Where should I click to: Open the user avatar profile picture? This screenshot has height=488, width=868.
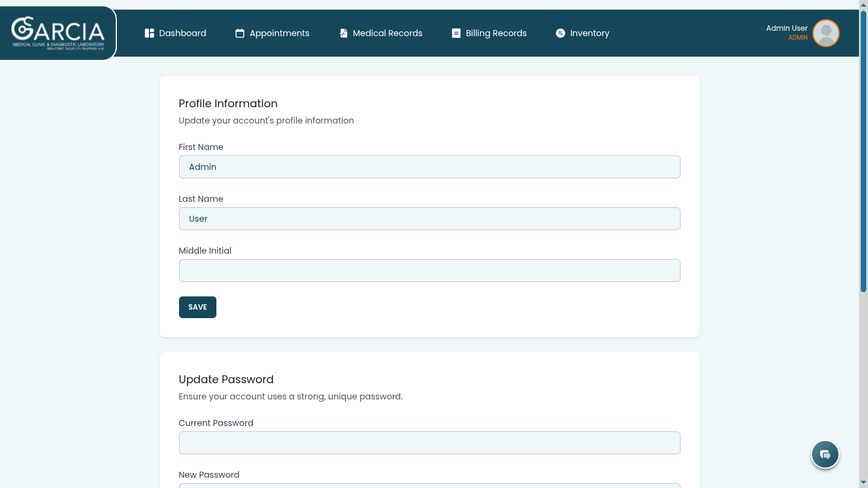pyautogui.click(x=826, y=33)
